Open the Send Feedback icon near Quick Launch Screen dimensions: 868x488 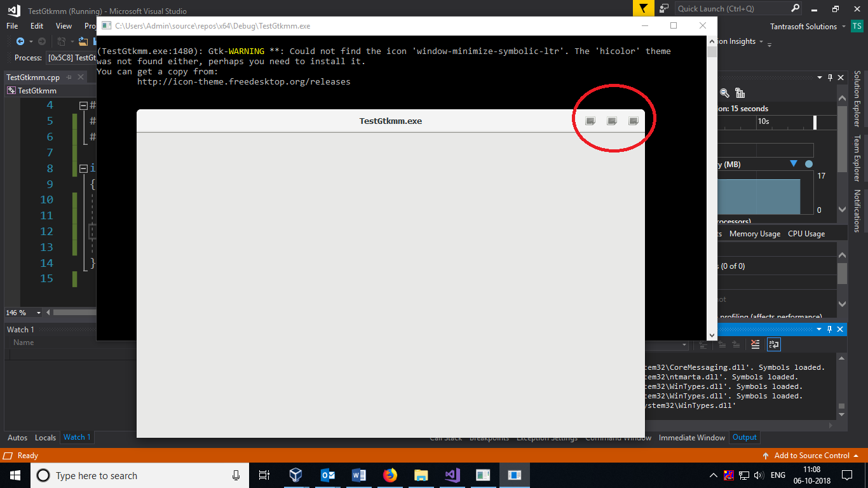point(664,8)
